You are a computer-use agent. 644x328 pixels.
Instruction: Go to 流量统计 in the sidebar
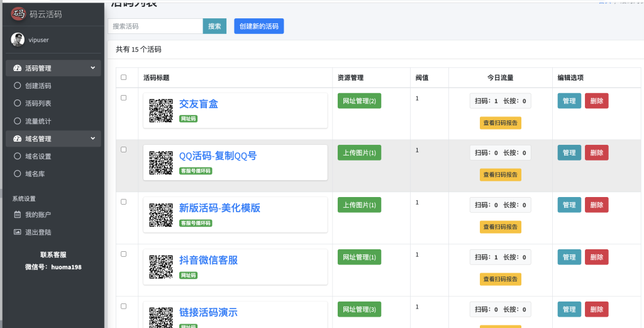53,121
